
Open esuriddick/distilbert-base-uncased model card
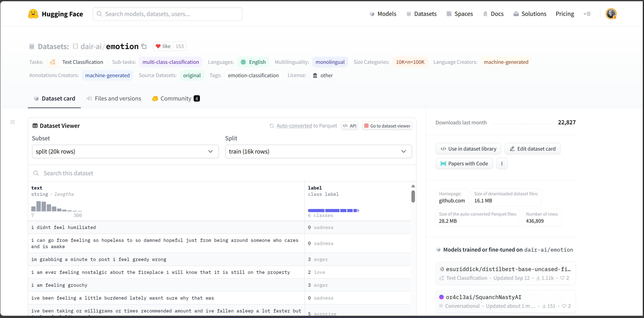tap(505, 273)
